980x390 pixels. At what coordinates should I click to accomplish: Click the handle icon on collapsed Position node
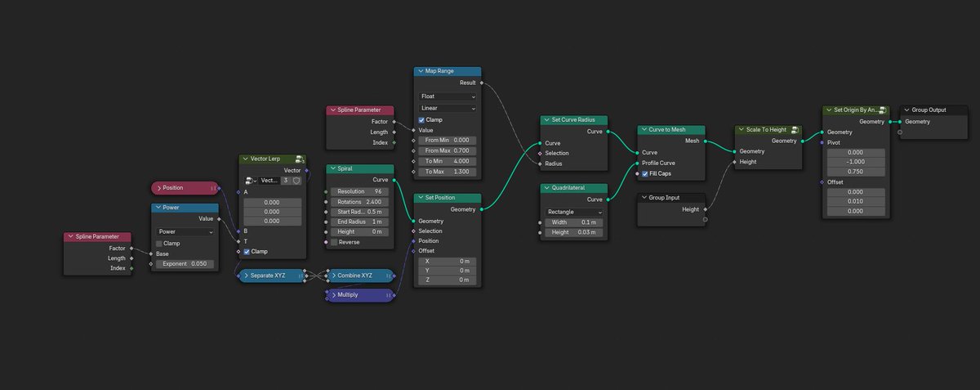tap(214, 188)
